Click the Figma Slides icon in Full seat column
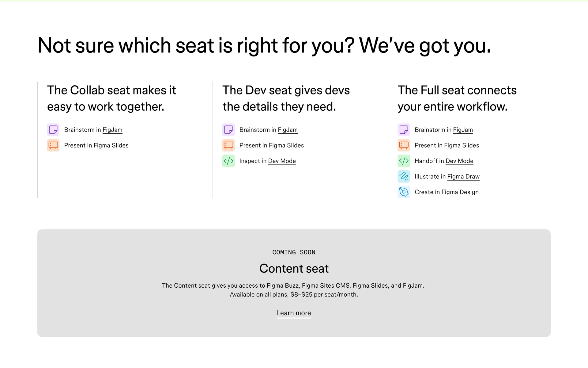The width and height of the screenshot is (588, 368). point(404,145)
